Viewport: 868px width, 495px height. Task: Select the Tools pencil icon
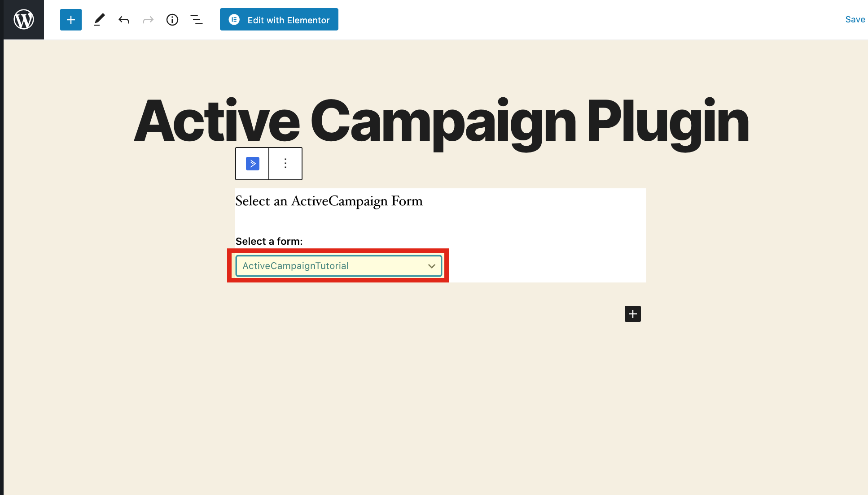pos(99,20)
